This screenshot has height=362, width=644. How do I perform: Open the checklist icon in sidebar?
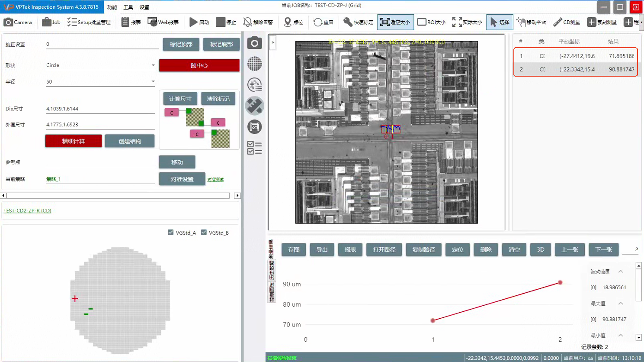pos(254,148)
